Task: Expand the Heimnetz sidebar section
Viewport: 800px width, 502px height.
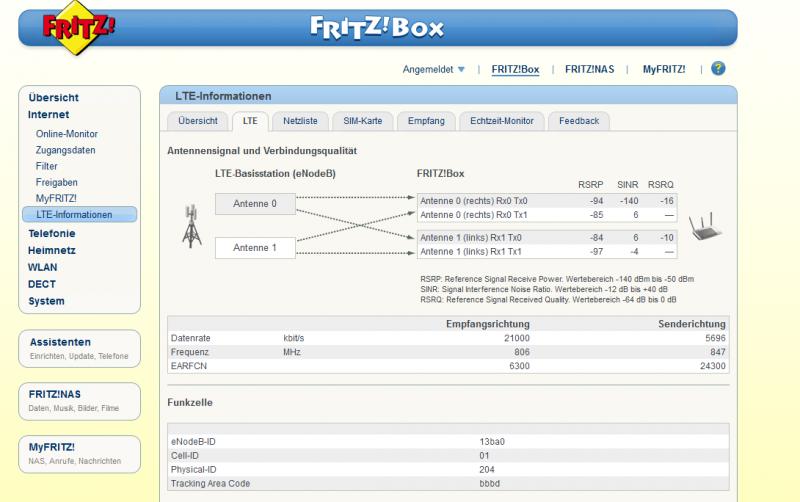Action: (52, 250)
